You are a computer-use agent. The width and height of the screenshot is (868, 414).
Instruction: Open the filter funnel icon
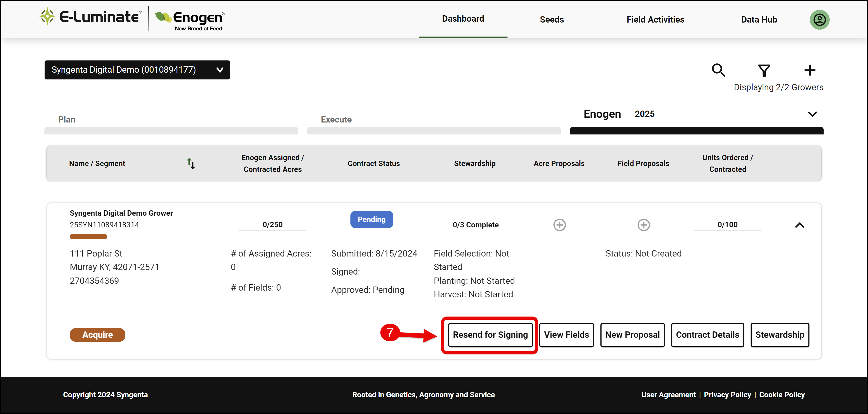tap(764, 70)
